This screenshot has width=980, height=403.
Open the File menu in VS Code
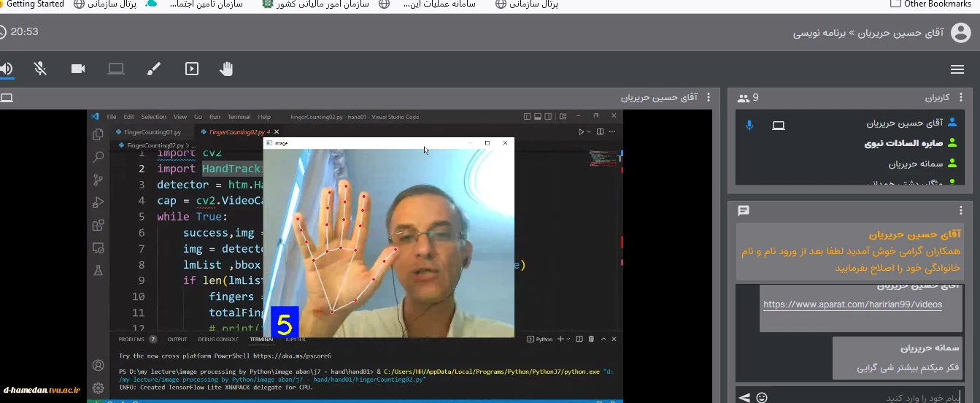click(x=112, y=117)
